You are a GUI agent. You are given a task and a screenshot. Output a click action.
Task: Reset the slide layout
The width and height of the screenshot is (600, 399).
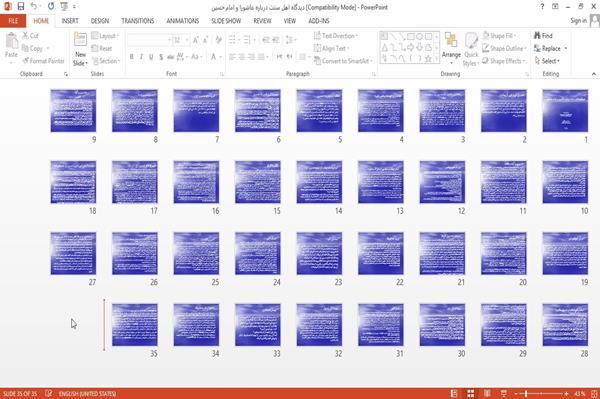[x=102, y=48]
